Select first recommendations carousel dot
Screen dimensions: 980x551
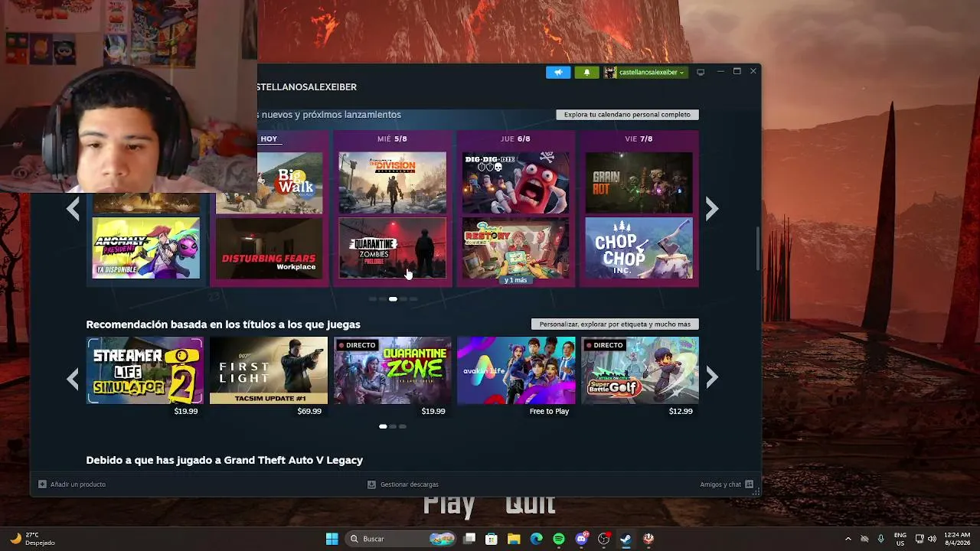383,426
